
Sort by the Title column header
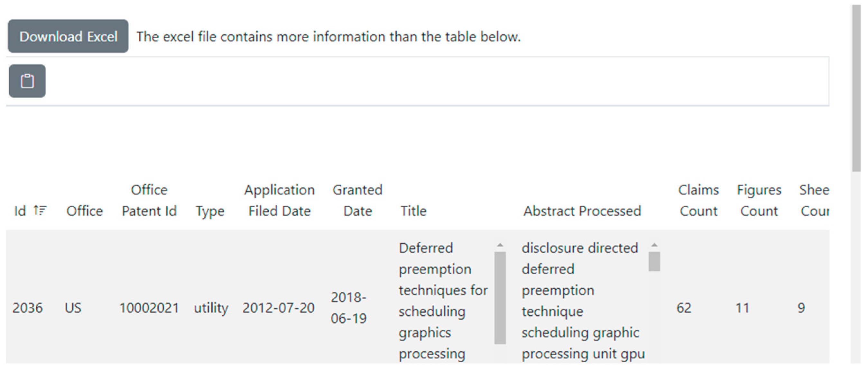tap(414, 211)
